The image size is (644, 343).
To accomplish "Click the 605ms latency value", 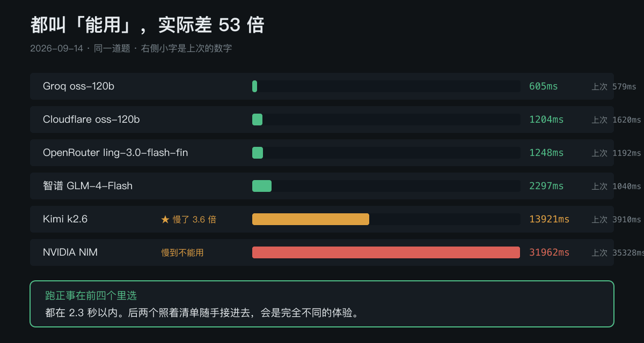I will (x=544, y=86).
